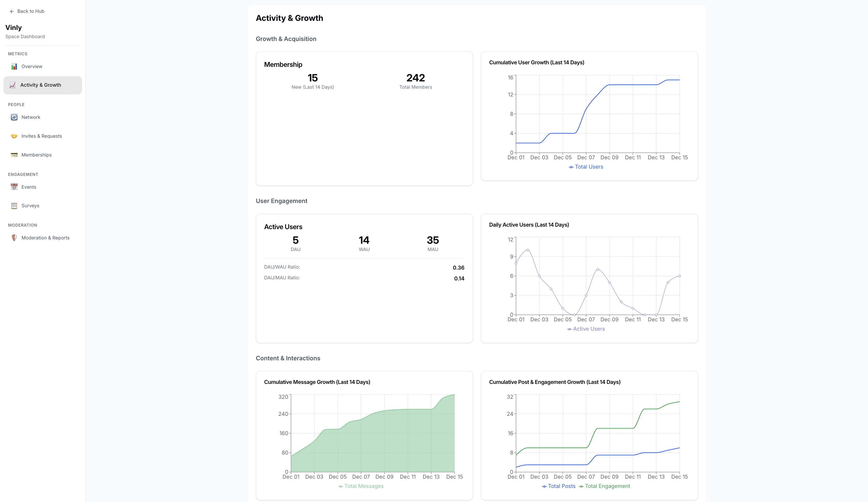Open the Surveys section

pos(30,206)
